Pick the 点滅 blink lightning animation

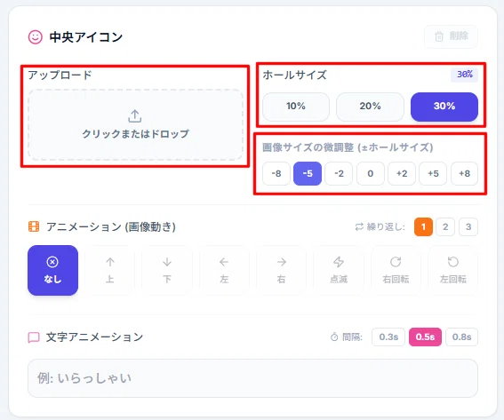(339, 270)
